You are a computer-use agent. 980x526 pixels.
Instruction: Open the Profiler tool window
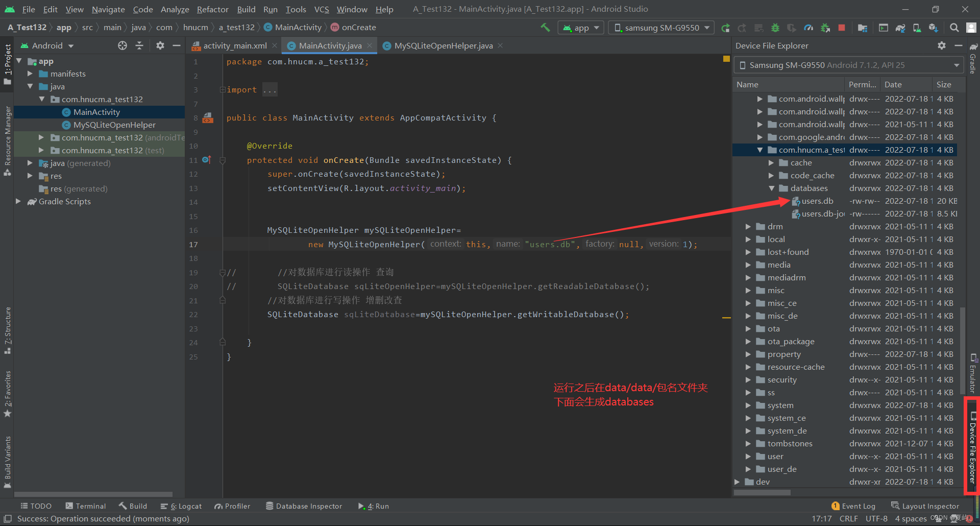click(x=233, y=506)
